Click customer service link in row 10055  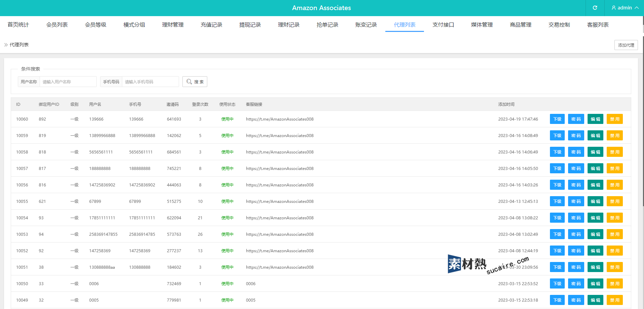coord(280,201)
